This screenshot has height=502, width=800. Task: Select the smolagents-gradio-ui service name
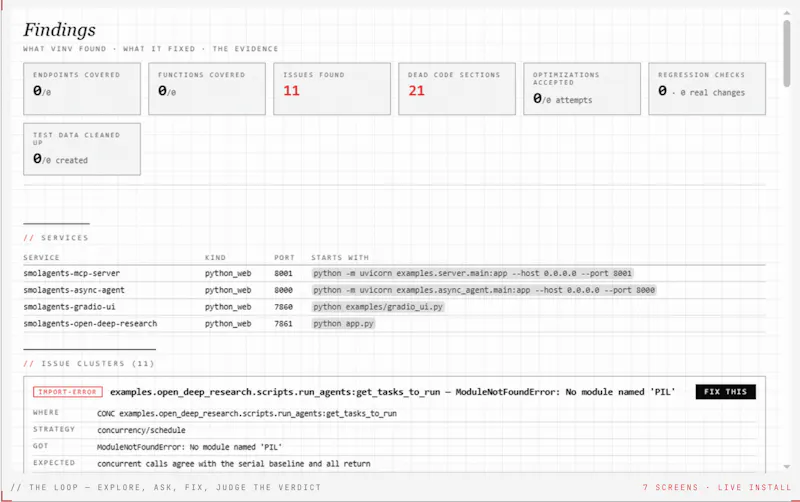[x=69, y=307]
